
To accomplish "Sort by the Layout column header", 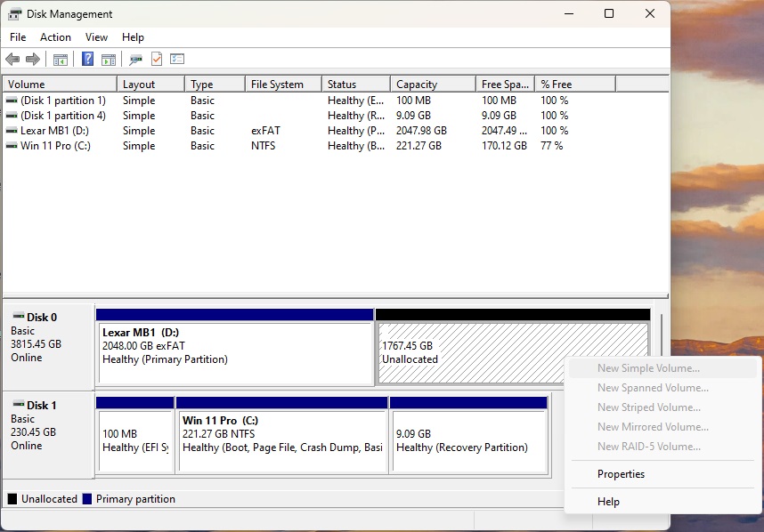I will (150, 85).
